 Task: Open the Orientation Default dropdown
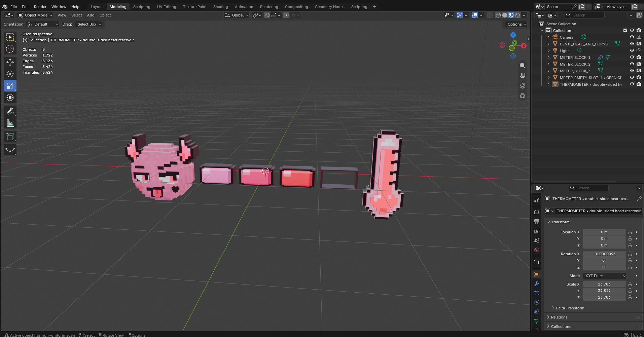(43, 24)
